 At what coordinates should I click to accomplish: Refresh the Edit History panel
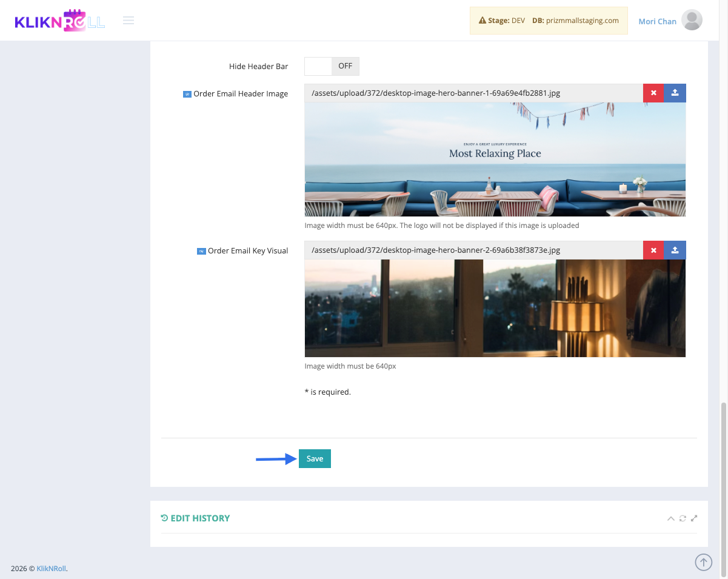coord(683,518)
